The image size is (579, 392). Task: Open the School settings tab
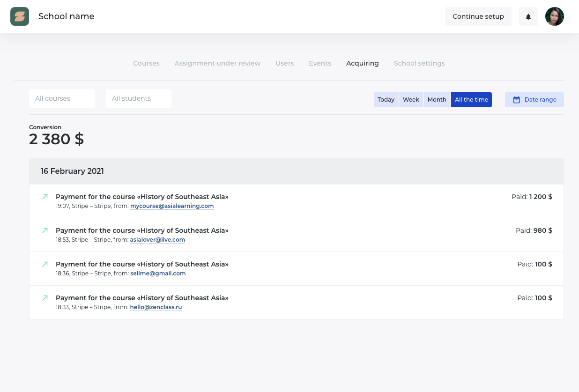pyautogui.click(x=419, y=63)
